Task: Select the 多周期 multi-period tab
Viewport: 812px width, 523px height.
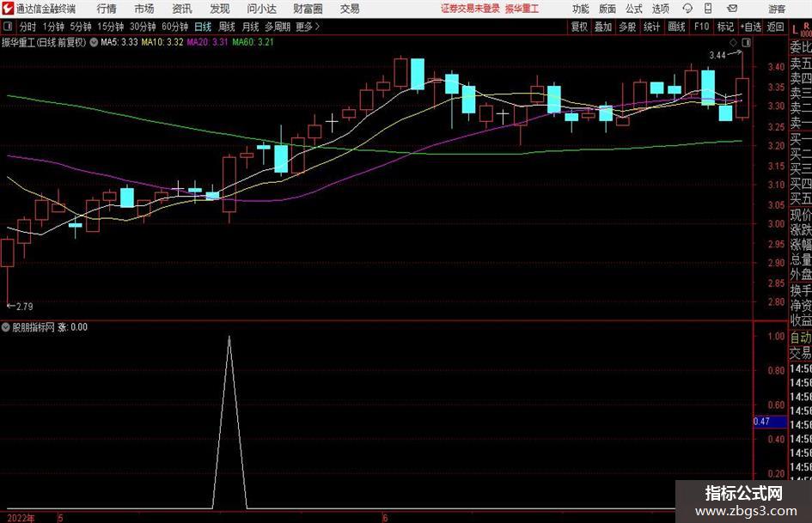Action: pos(278,27)
